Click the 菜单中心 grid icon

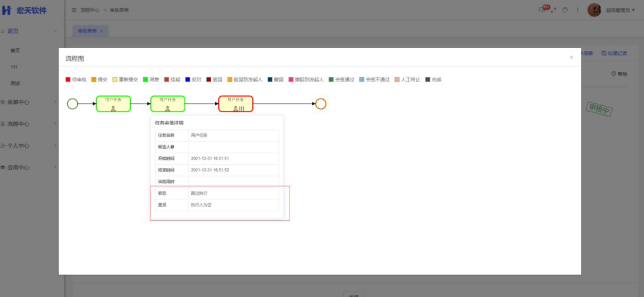[x=3, y=102]
